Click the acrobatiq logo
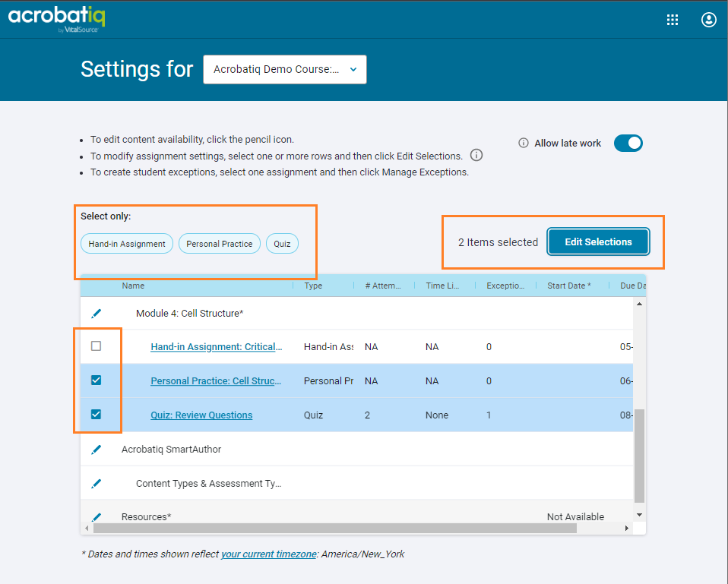 tap(57, 20)
